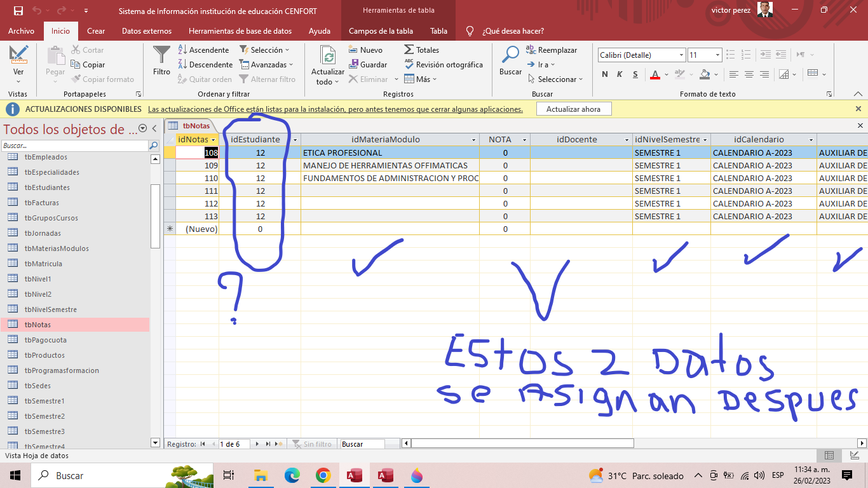
Task: Switch to Campos de la tabla tab
Action: point(381,30)
